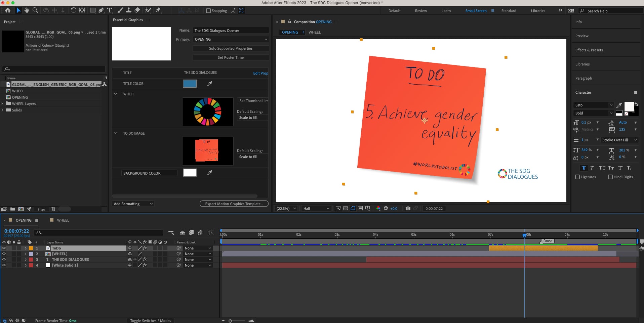Hide the ToDo layer with eye toggle

(x=4, y=248)
